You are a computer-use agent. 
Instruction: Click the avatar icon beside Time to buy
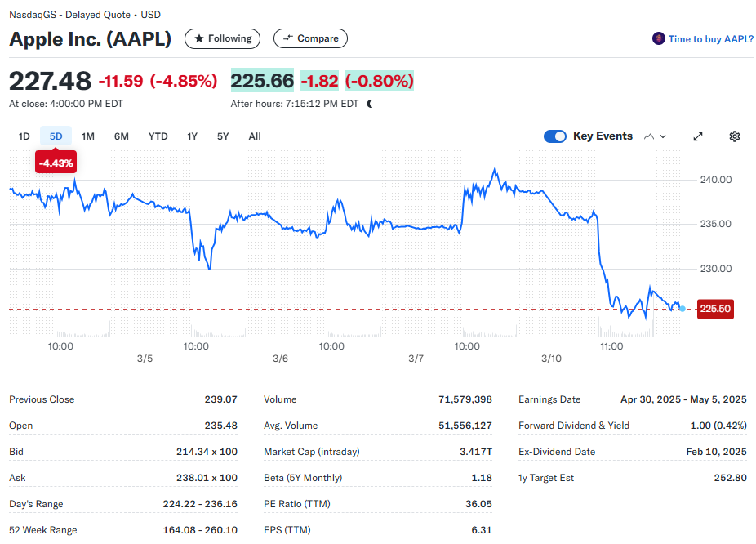pos(659,38)
